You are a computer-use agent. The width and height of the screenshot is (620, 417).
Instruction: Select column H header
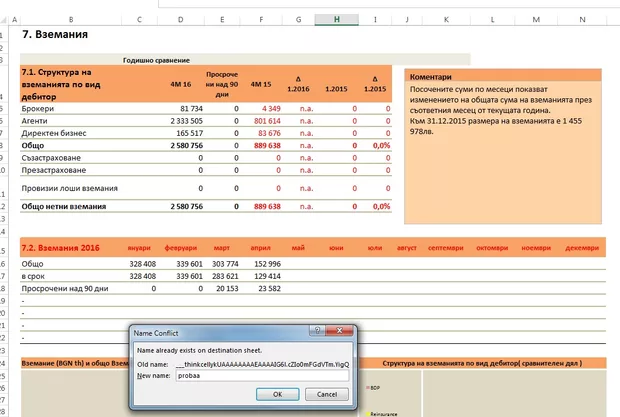(337, 19)
